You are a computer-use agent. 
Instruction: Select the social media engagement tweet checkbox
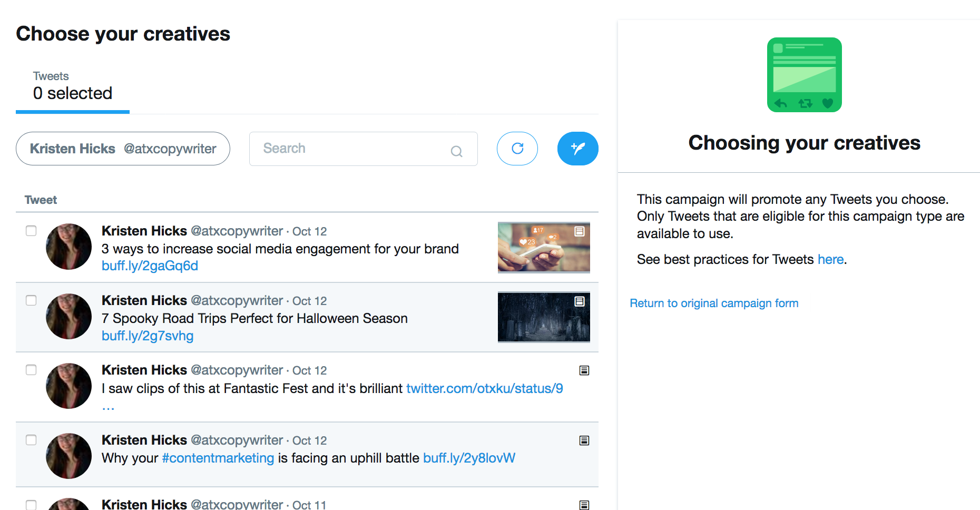click(31, 231)
